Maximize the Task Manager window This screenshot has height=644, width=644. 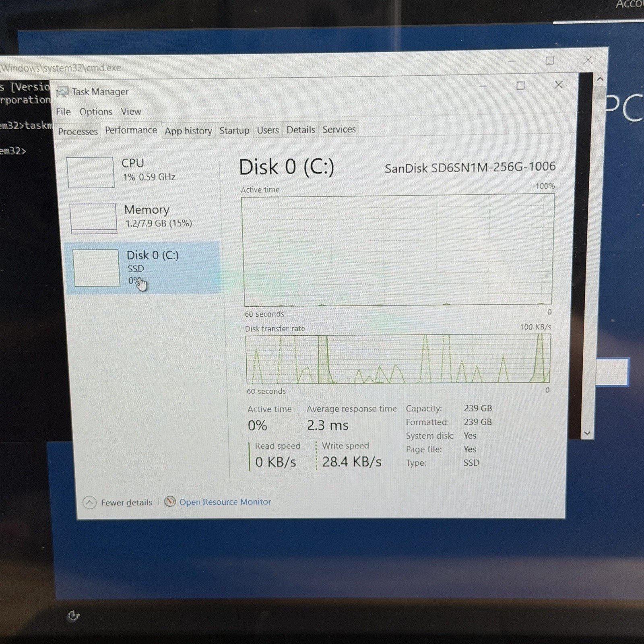coord(520,85)
